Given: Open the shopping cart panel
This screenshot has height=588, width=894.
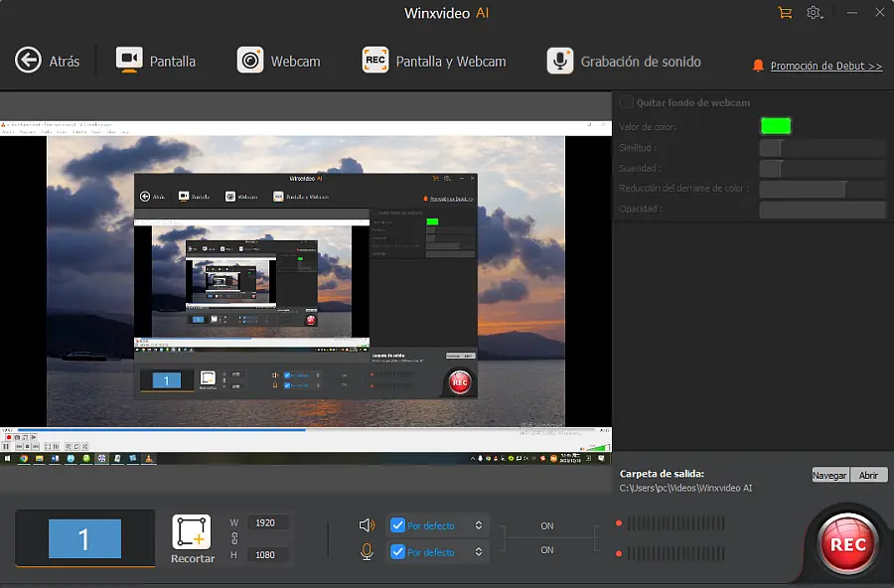Looking at the screenshot, I should [784, 13].
